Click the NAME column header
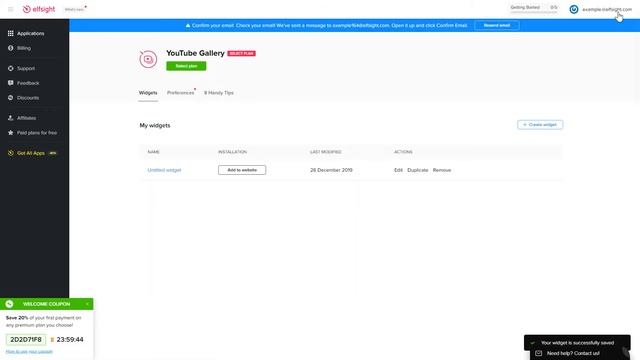640x360 pixels. click(x=153, y=152)
